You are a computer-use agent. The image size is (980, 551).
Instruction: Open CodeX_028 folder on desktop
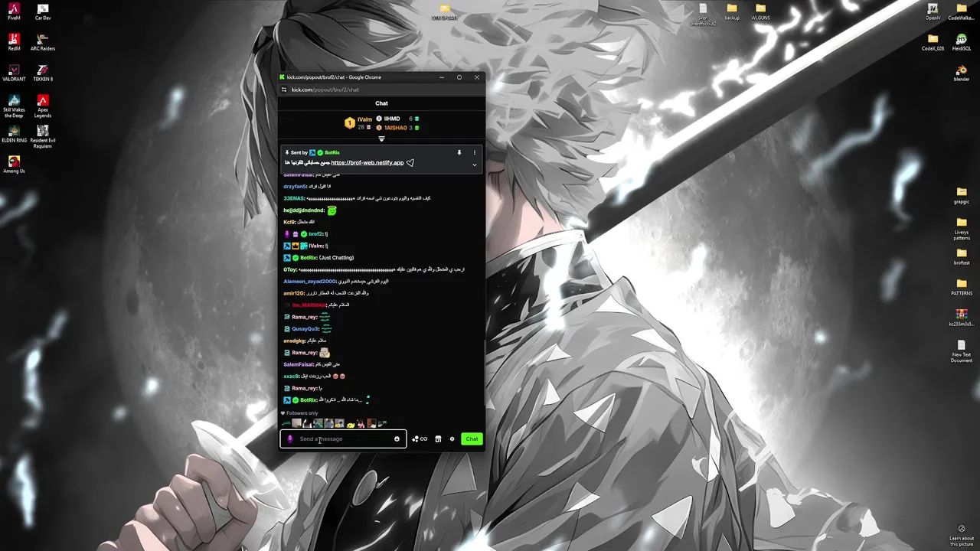(933, 42)
